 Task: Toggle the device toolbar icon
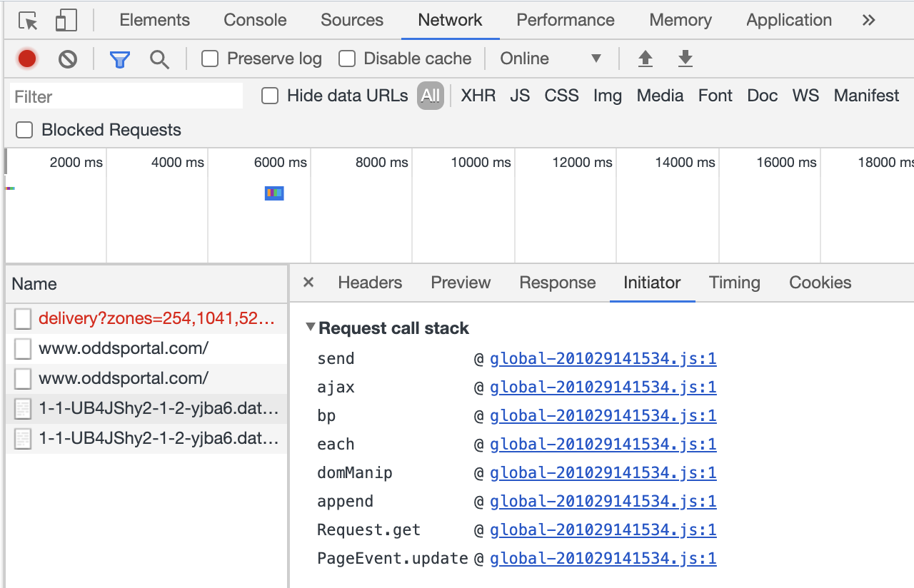[66, 21]
